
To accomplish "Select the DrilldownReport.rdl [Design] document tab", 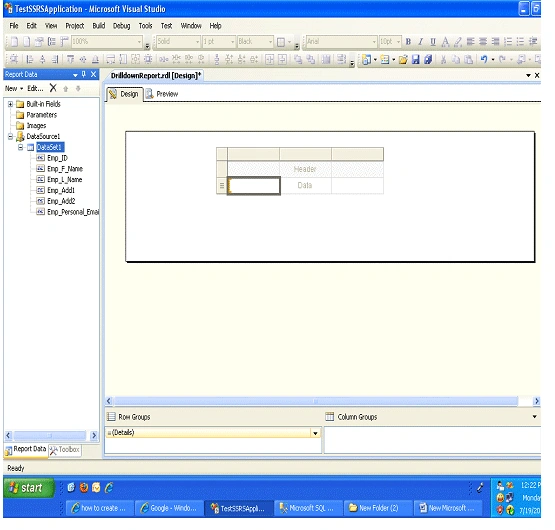I will [156, 75].
